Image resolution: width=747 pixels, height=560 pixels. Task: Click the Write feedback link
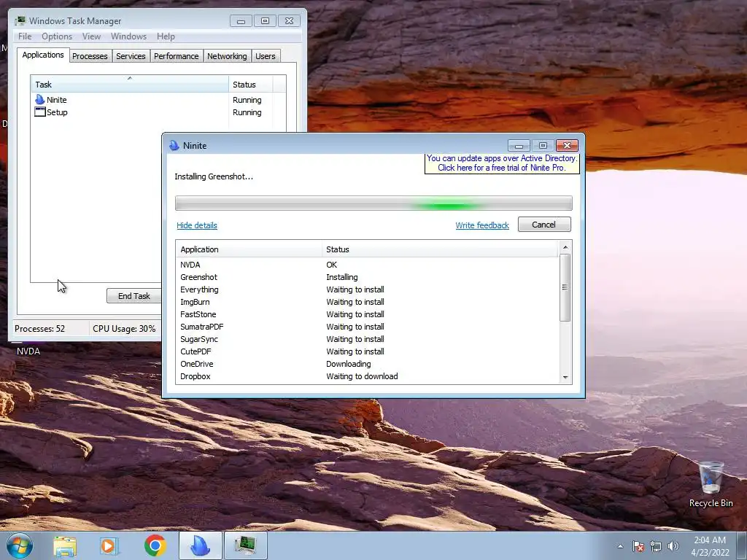coord(482,225)
